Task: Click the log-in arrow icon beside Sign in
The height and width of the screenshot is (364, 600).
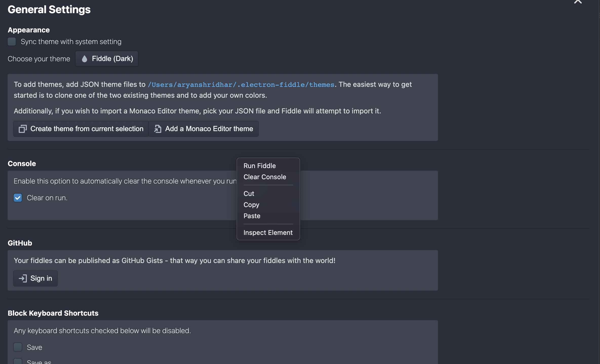Action: (23, 278)
